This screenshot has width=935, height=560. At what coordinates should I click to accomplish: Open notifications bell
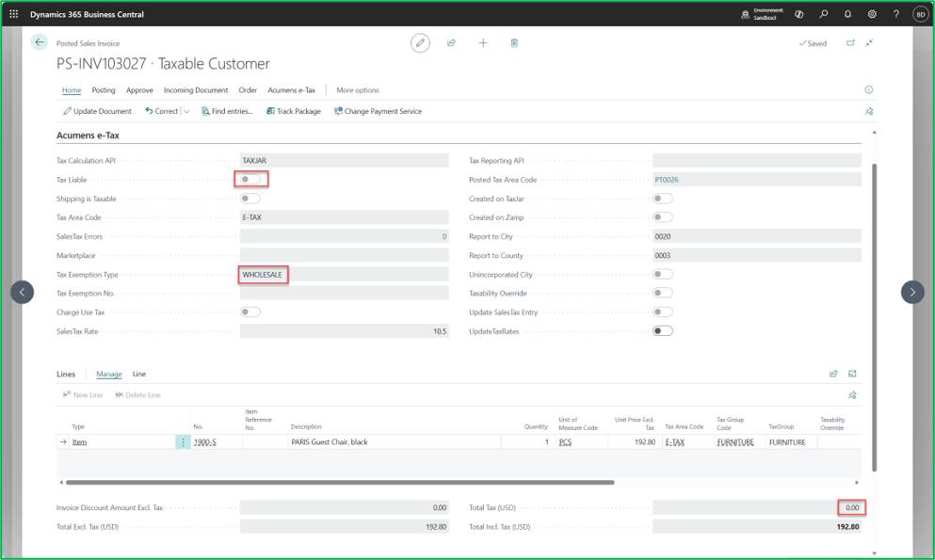pyautogui.click(x=847, y=14)
